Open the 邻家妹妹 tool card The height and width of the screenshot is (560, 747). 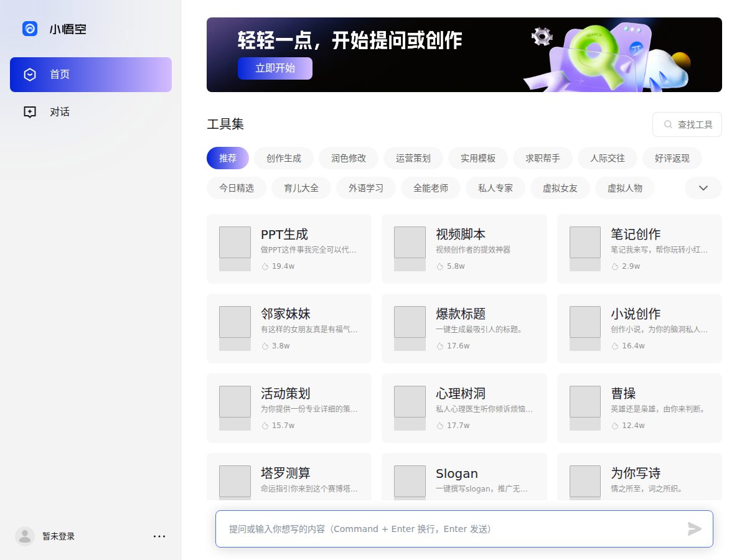point(289,329)
